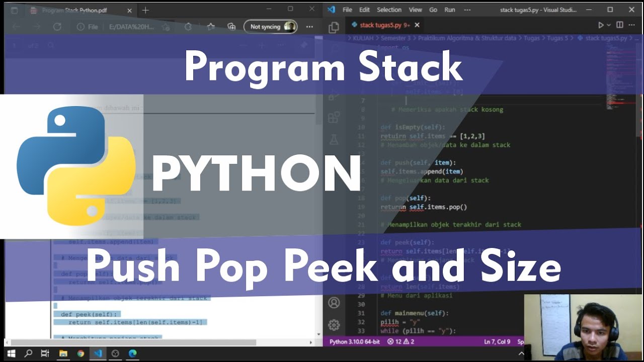Click the Praktikum Algoritma & Struktur data breadcrumb
This screenshot has height=362, width=644.
pos(467,38)
